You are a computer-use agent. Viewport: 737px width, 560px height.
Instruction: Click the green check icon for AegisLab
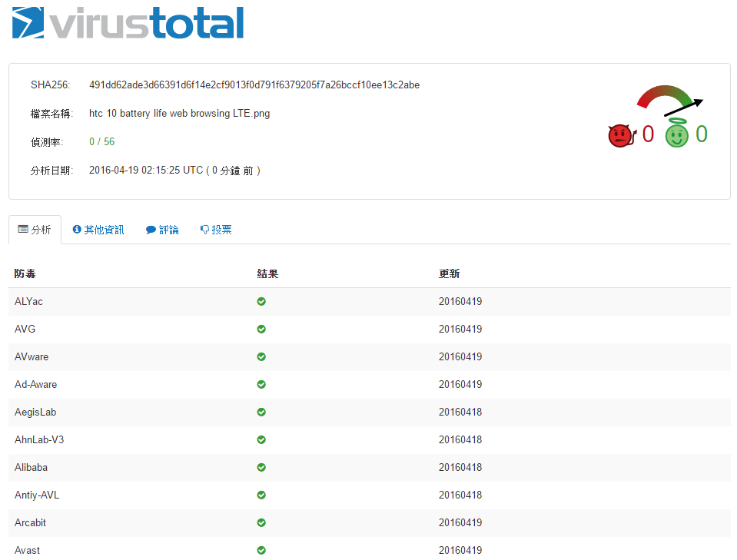click(x=261, y=413)
